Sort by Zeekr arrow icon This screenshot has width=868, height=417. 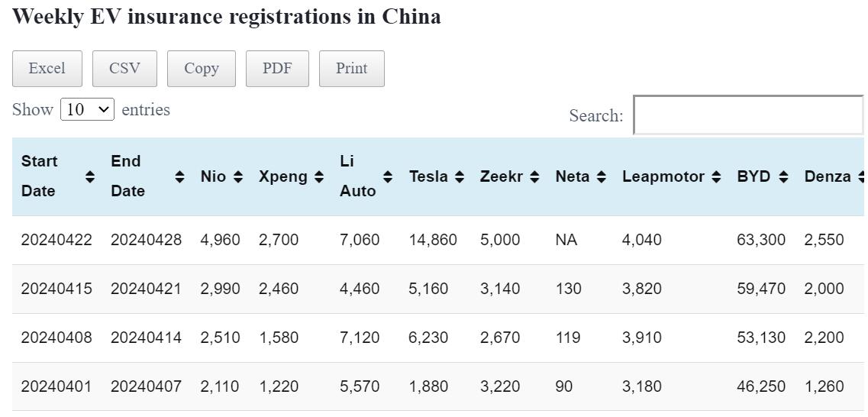pos(534,176)
